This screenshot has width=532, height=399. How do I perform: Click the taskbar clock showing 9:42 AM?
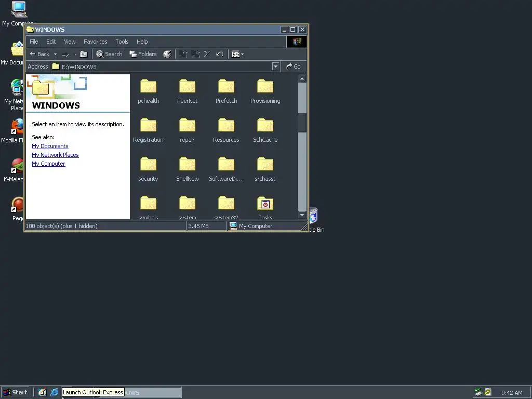[x=512, y=393]
